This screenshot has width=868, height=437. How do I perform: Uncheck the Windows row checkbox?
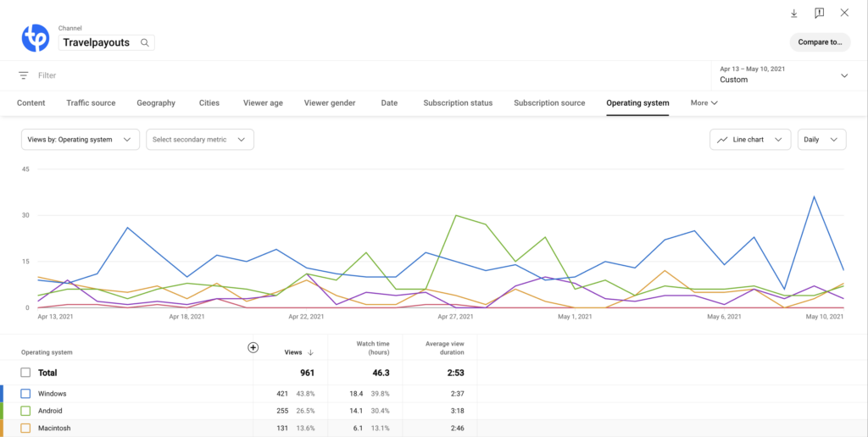25,394
